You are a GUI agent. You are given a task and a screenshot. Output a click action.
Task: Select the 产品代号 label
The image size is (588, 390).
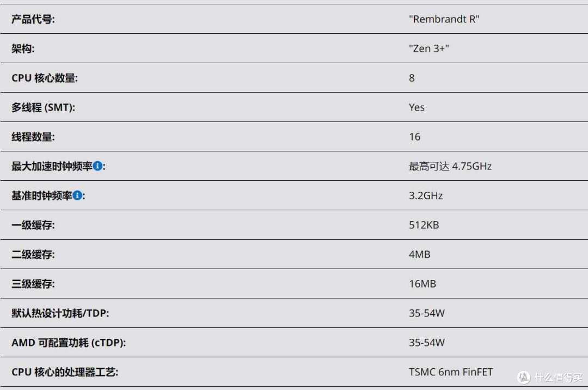[33, 19]
